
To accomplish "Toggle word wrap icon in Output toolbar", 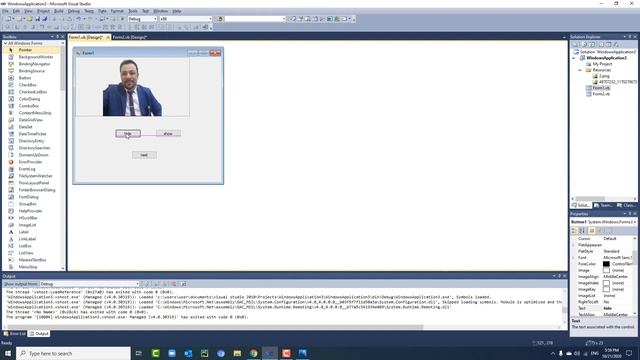I will click(x=184, y=284).
